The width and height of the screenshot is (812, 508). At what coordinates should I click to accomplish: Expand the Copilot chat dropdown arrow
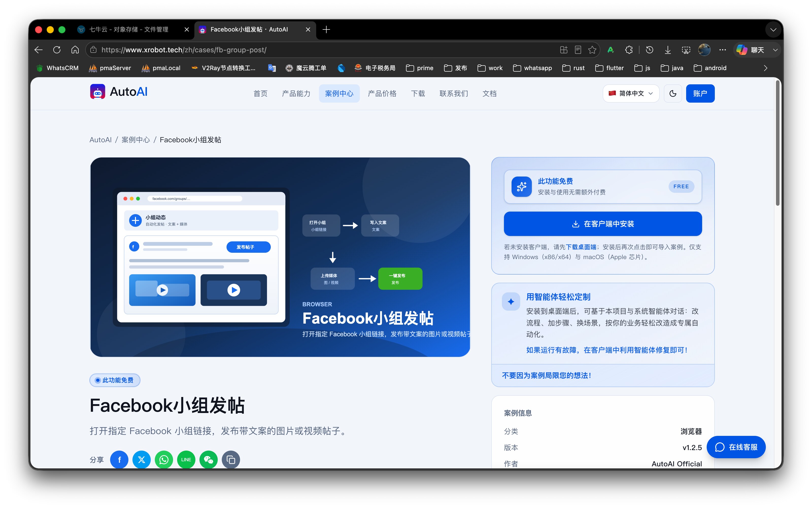(775, 50)
